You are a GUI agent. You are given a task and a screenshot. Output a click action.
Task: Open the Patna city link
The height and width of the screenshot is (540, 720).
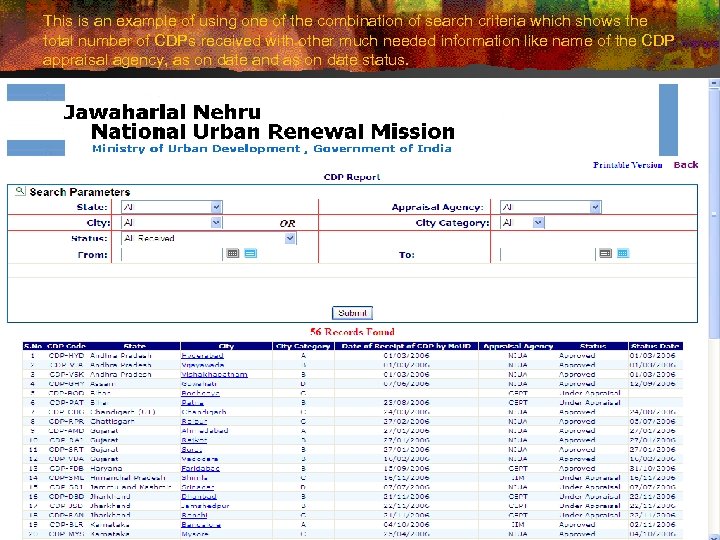coord(192,403)
